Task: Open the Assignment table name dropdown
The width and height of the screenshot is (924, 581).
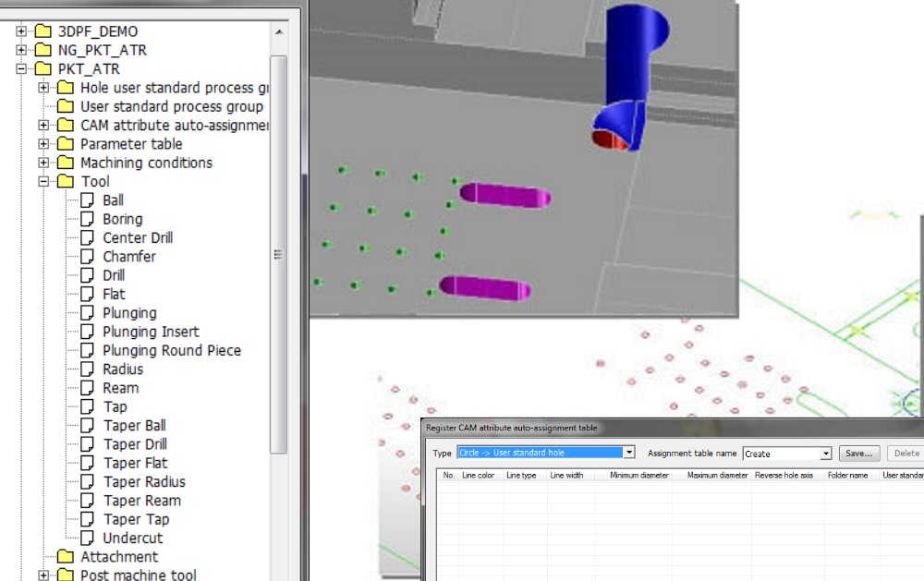Action: pos(826,454)
